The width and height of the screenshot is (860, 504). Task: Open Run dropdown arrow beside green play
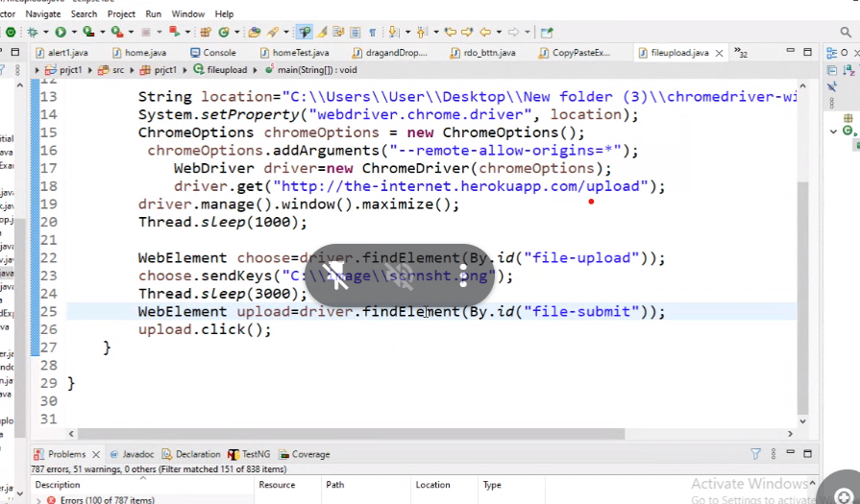pyautogui.click(x=74, y=33)
